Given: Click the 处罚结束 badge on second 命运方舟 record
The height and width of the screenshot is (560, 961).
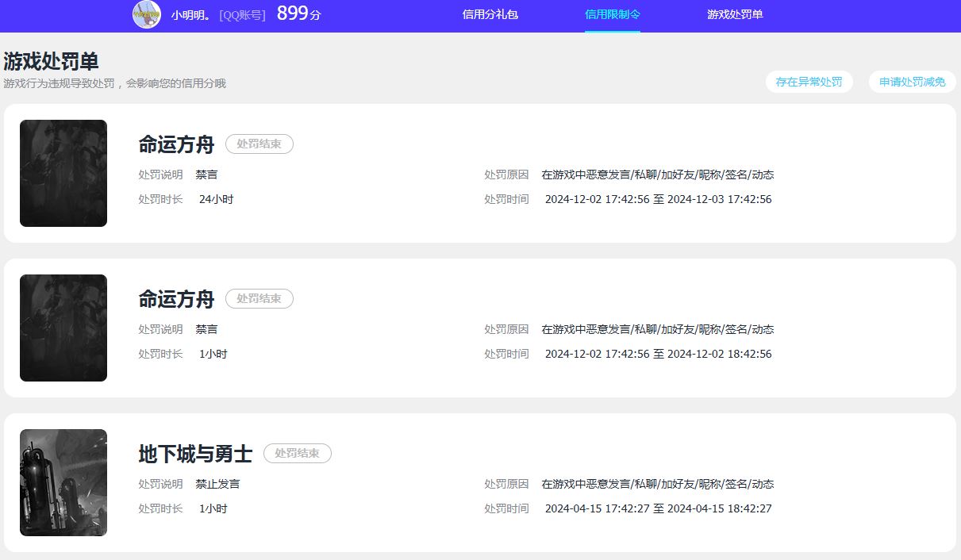Looking at the screenshot, I should pos(259,299).
